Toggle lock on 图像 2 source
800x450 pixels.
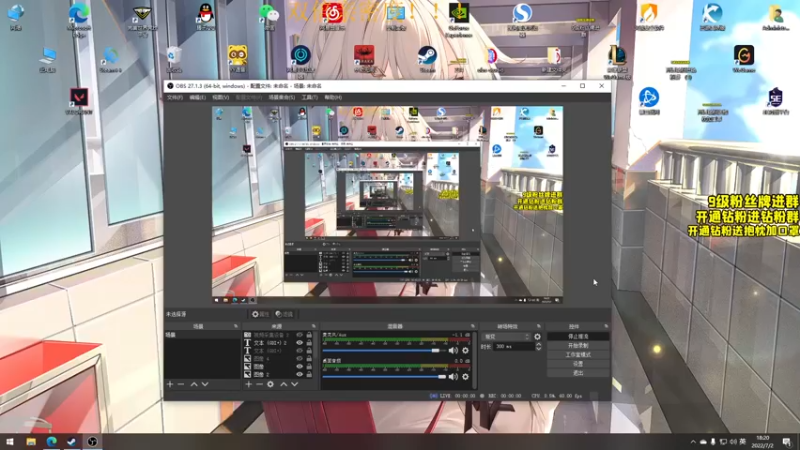[309, 374]
